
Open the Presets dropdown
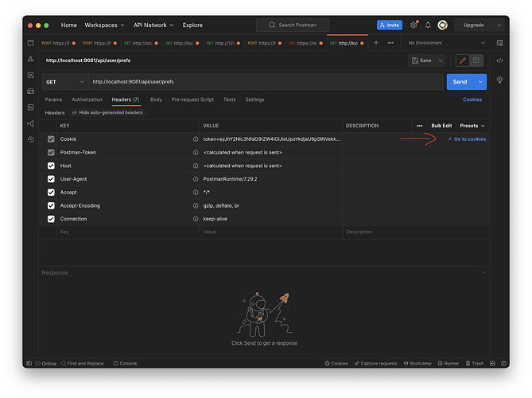click(472, 126)
